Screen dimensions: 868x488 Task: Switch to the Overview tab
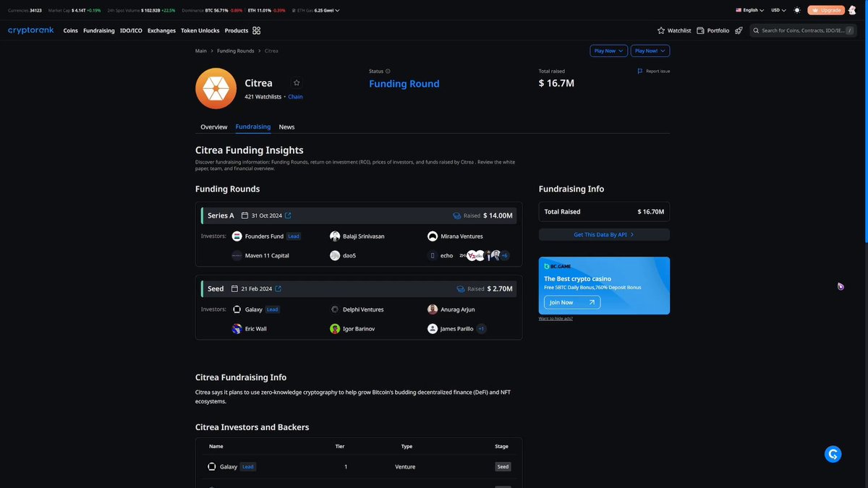214,127
